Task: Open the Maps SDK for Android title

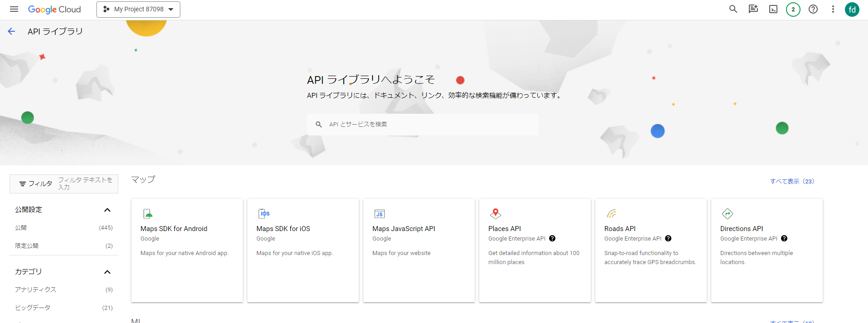Action: pos(174,229)
